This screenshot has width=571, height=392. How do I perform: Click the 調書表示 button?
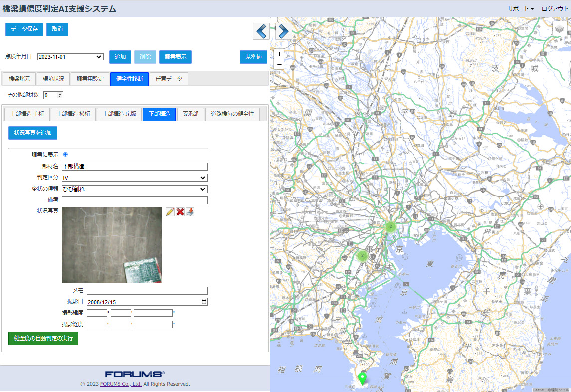(x=176, y=57)
